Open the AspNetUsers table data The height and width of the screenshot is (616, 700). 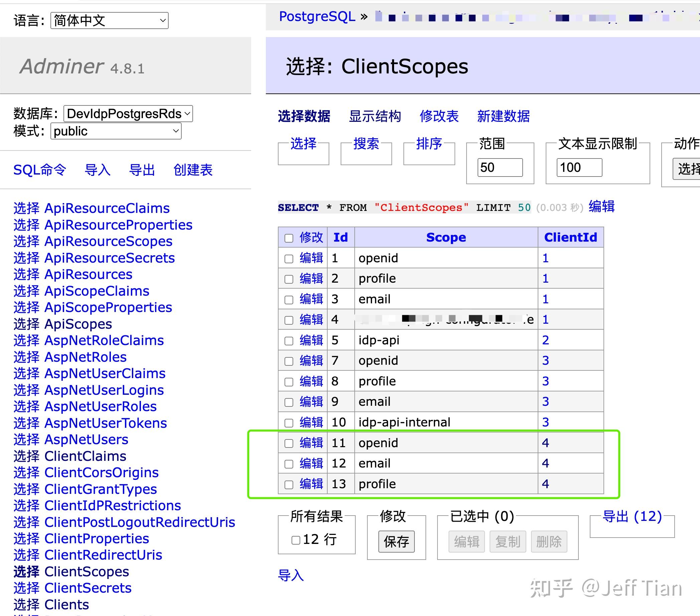point(27,439)
